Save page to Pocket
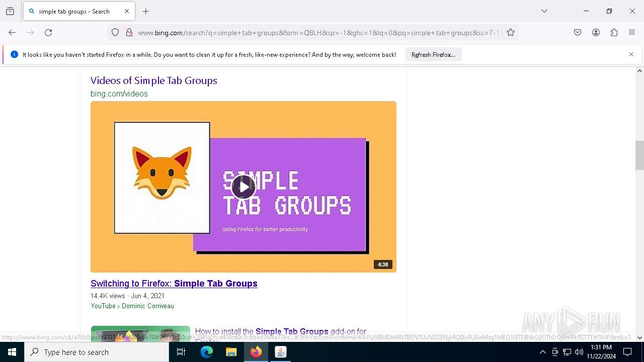 (x=578, y=33)
